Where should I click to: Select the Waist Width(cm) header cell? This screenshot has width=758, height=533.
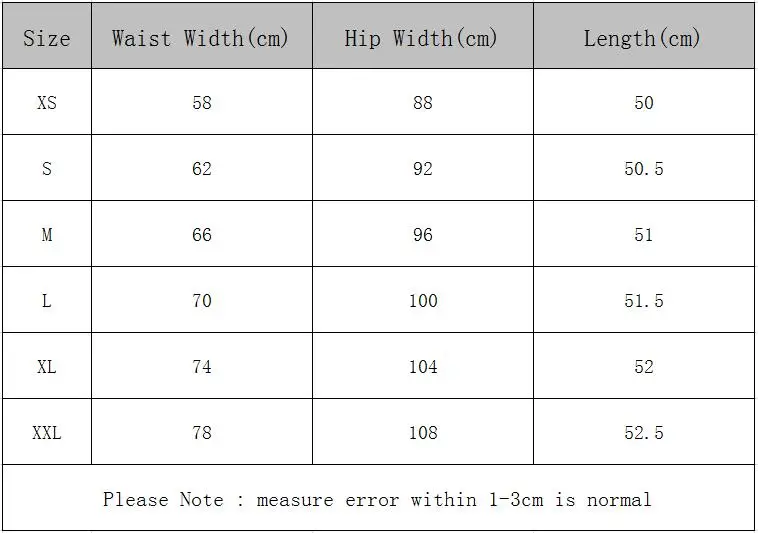tap(200, 39)
